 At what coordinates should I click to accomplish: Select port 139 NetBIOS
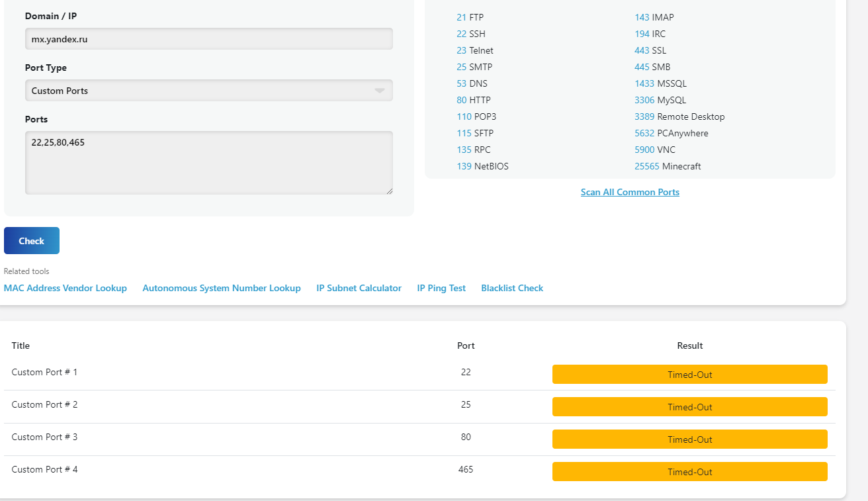[483, 166]
